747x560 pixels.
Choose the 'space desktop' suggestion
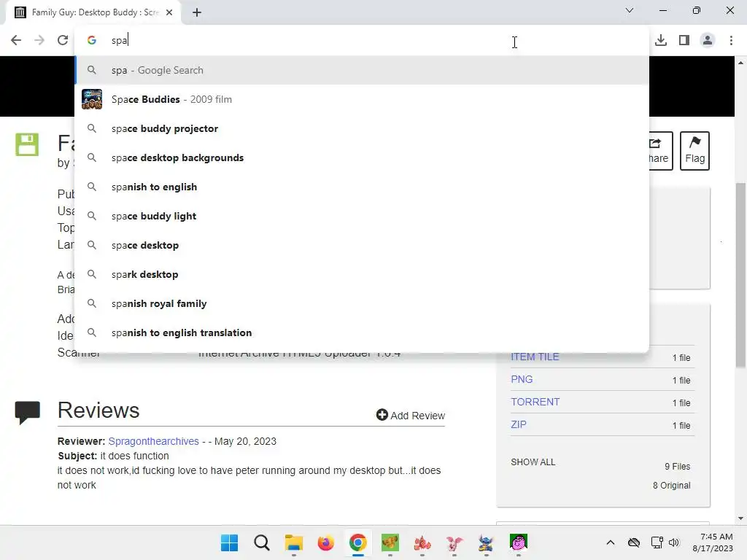pyautogui.click(x=362, y=245)
